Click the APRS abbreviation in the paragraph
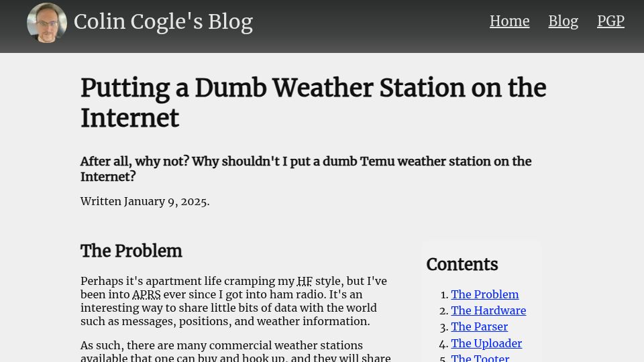This screenshot has height=362, width=644. tap(146, 295)
